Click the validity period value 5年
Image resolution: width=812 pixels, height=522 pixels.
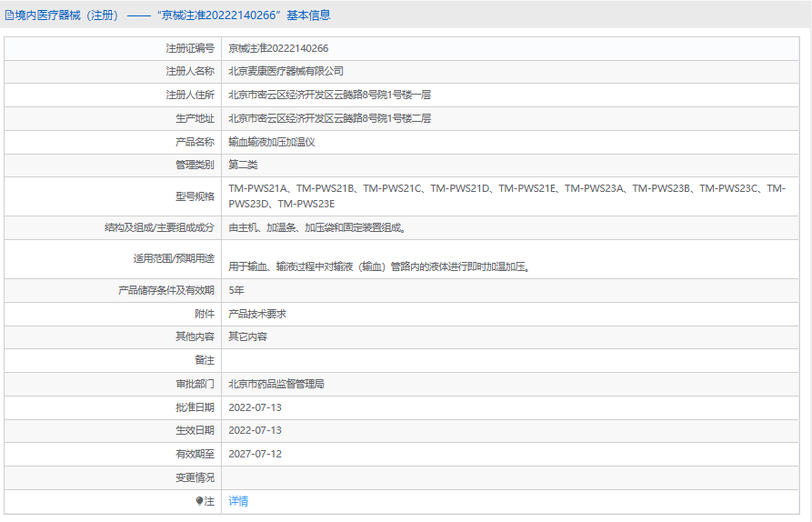point(236,290)
